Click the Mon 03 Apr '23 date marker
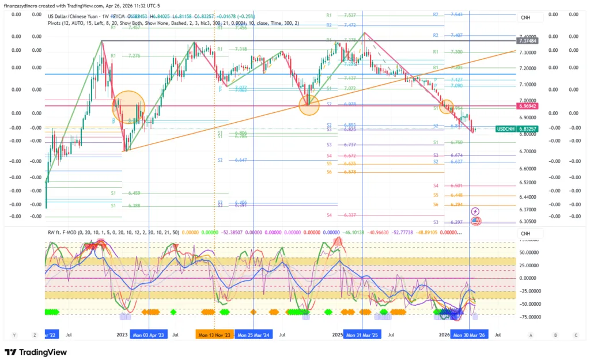590x364 pixels. point(149,335)
